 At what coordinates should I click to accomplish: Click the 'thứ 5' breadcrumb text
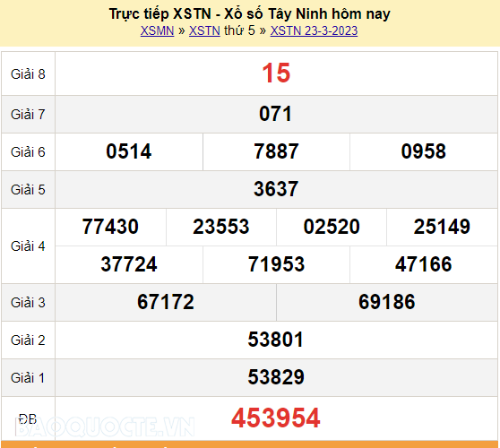point(239,31)
